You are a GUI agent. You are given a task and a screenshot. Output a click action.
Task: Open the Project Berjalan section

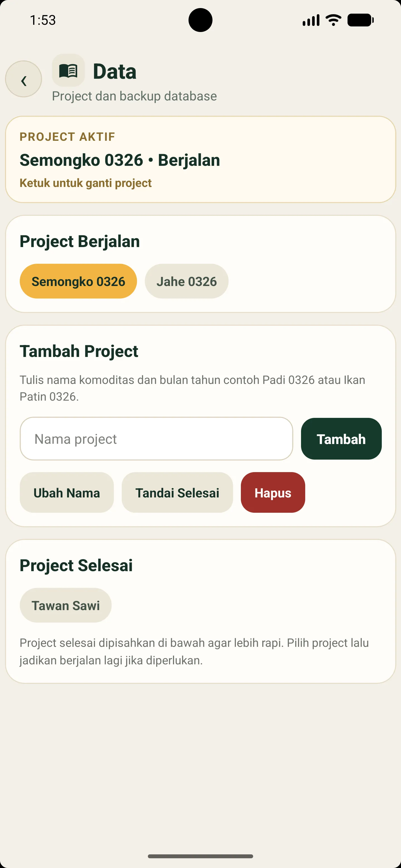point(80,241)
